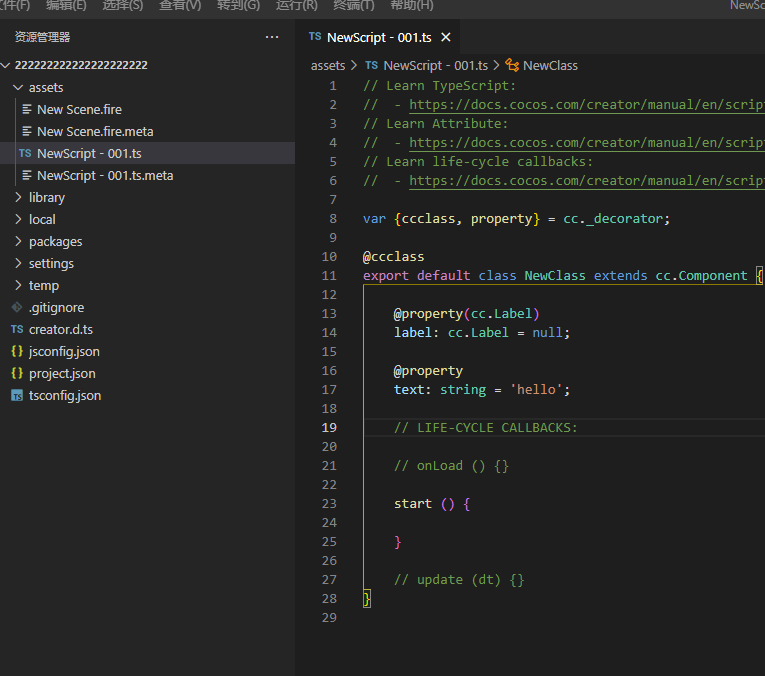Image resolution: width=765 pixels, height=676 pixels.
Task: Close the NewScript - 001.ts tab
Action: tap(446, 37)
